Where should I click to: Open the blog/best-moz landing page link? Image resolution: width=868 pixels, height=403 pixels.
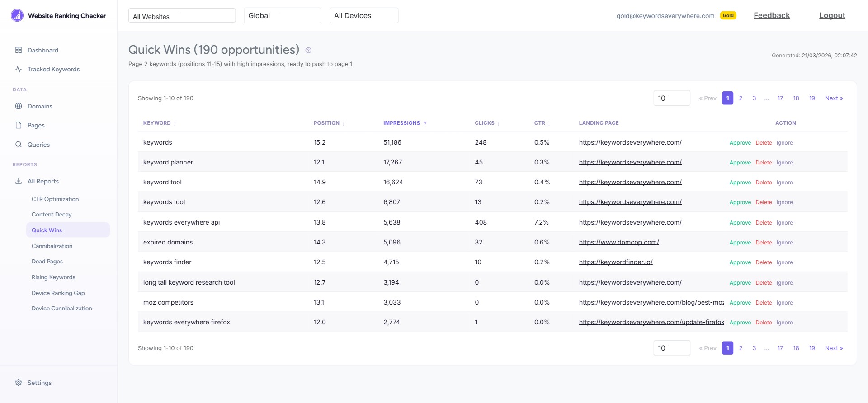pyautogui.click(x=651, y=302)
